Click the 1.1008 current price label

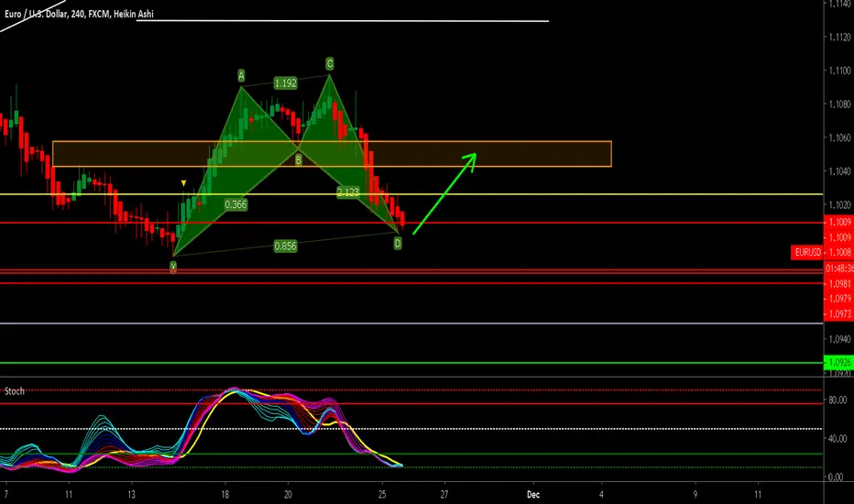[x=839, y=252]
